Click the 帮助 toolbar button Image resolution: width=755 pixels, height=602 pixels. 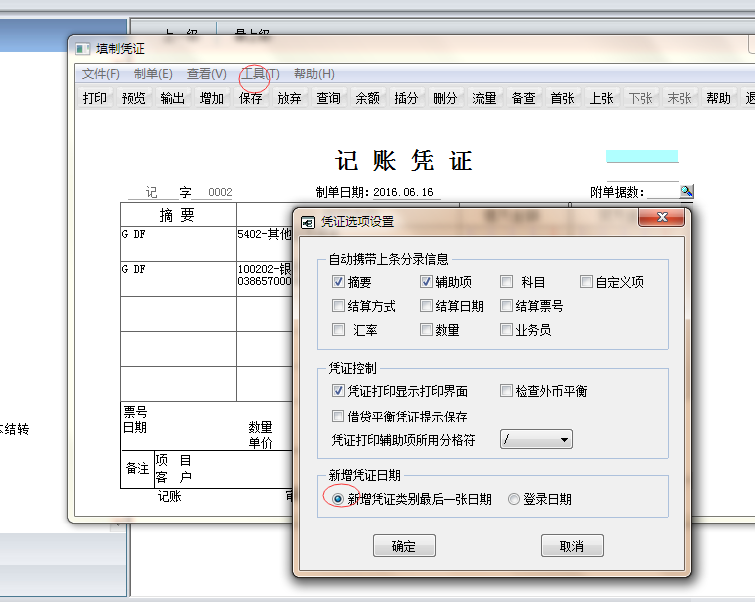point(718,98)
